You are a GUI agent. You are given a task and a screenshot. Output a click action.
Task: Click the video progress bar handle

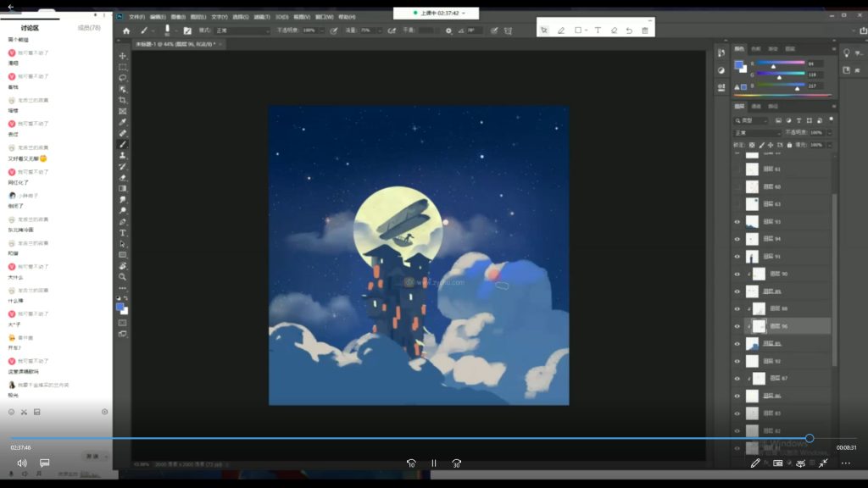click(x=810, y=438)
